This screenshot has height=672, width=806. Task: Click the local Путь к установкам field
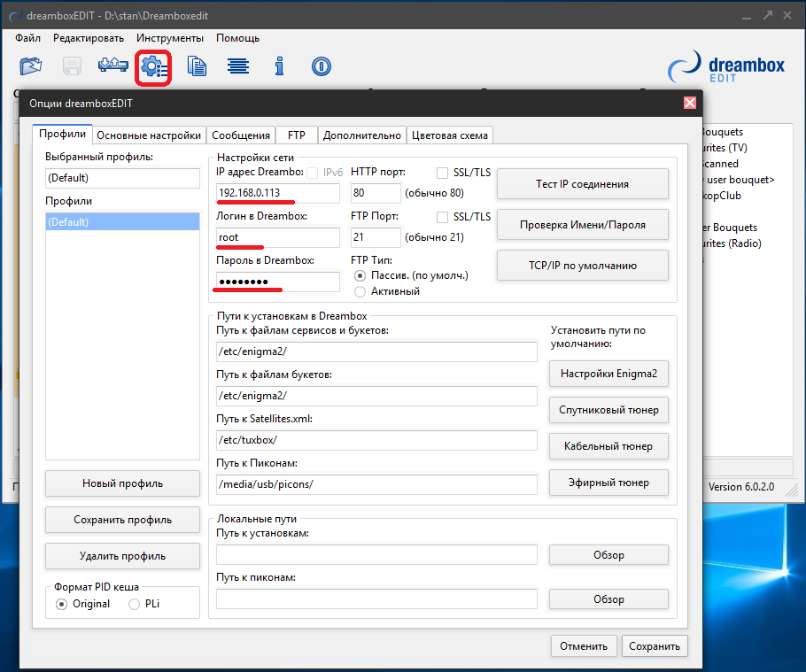376,555
